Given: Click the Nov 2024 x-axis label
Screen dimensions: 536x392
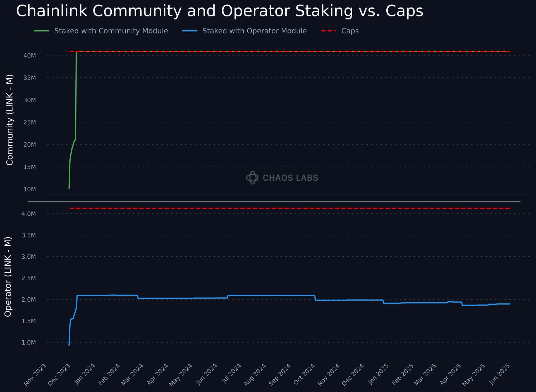Looking at the screenshot, I should [x=329, y=375].
